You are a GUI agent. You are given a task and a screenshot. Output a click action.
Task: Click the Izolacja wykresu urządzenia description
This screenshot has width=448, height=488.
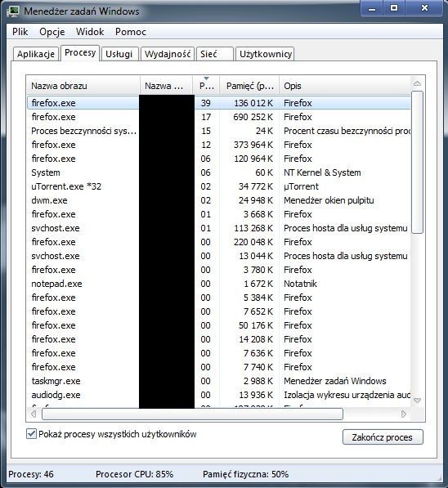pos(347,395)
